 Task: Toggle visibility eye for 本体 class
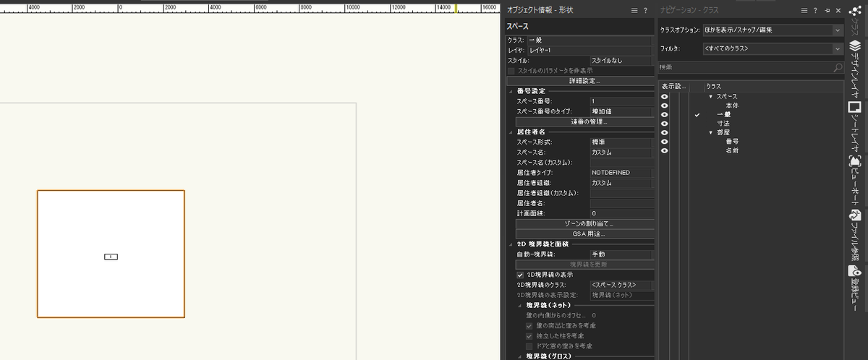click(x=664, y=106)
